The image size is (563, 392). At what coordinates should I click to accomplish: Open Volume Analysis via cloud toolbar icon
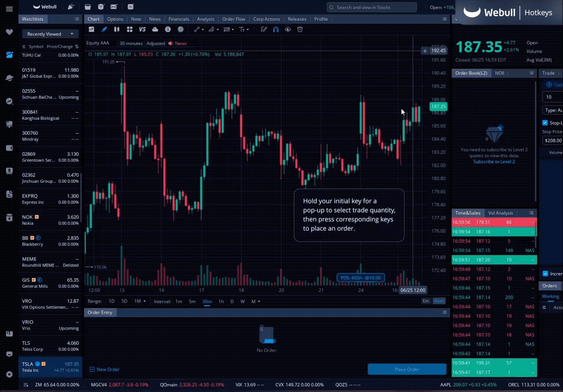(x=155, y=29)
